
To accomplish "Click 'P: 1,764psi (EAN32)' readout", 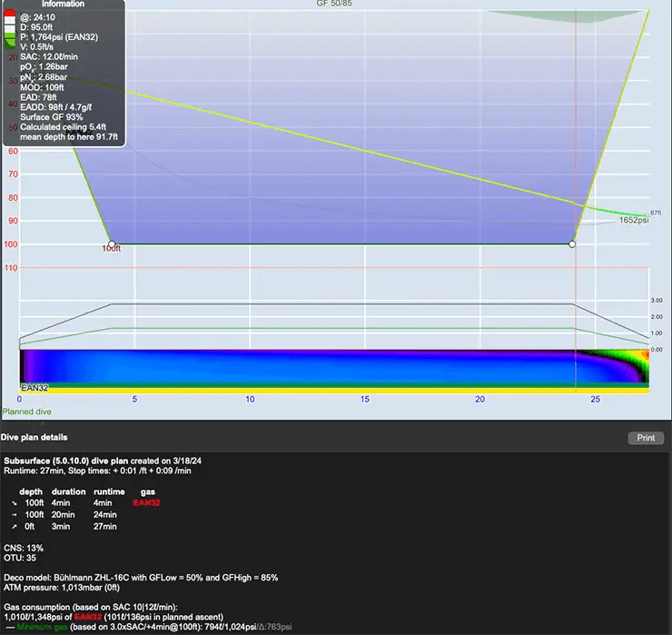I will pos(59,37).
